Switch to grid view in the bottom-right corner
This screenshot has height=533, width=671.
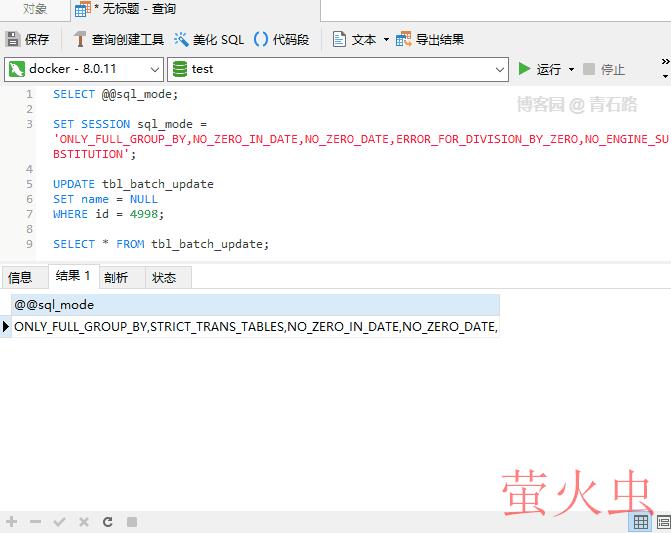point(640,522)
